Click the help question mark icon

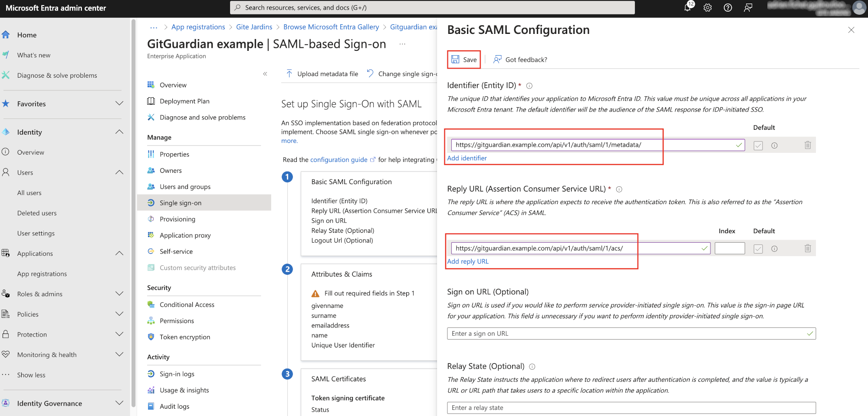(728, 8)
